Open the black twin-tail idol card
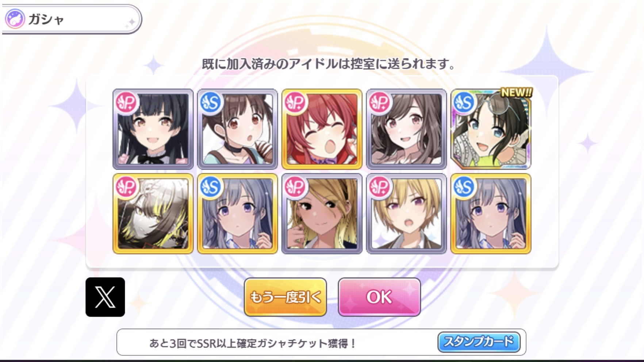The height and width of the screenshot is (362, 644). tap(153, 129)
